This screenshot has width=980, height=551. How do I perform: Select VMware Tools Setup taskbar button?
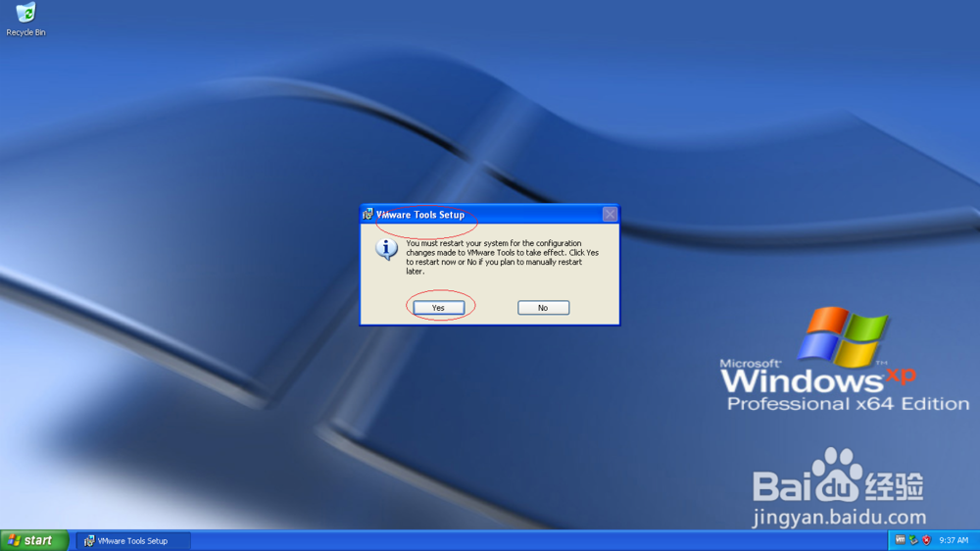[132, 541]
